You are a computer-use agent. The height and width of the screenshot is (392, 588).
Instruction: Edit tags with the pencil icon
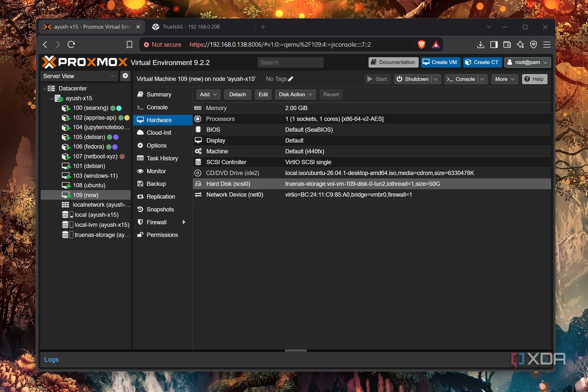point(291,79)
